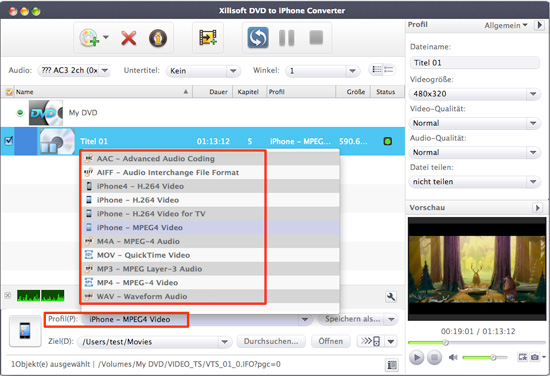Click the log icon in status bar
This screenshot has height=376, width=550.
[x=392, y=365]
